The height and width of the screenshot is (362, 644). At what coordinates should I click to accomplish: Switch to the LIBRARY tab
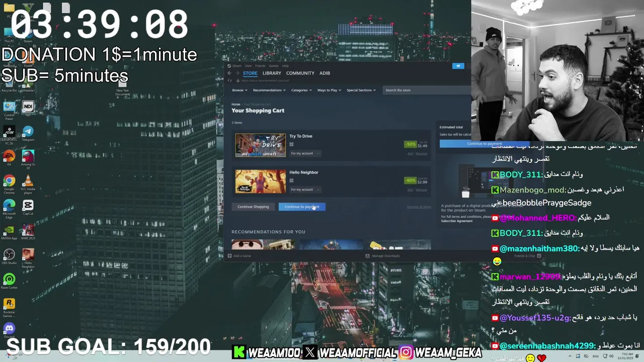point(272,73)
